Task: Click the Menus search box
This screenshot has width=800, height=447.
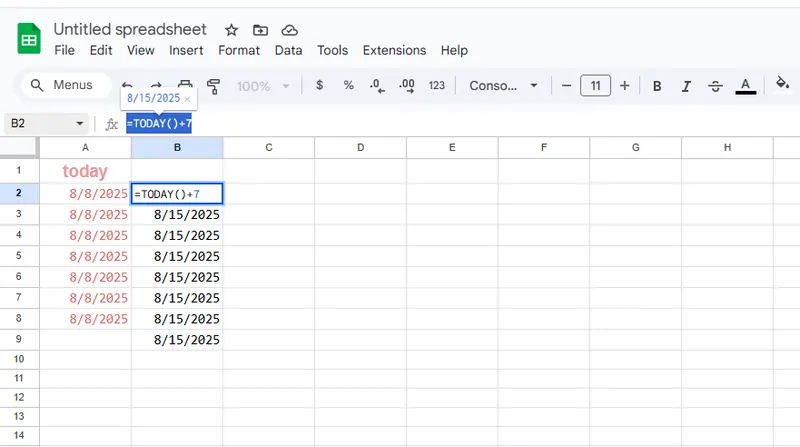Action: click(62, 86)
